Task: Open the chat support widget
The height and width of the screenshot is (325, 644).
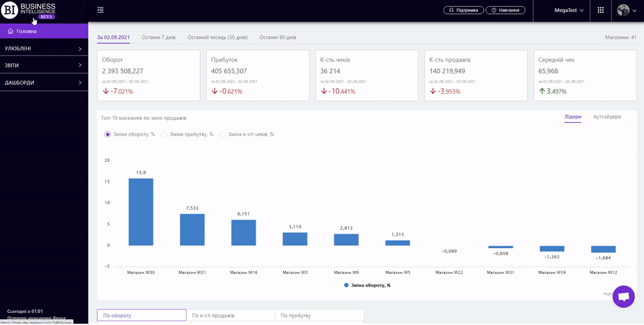Action: 623,297
